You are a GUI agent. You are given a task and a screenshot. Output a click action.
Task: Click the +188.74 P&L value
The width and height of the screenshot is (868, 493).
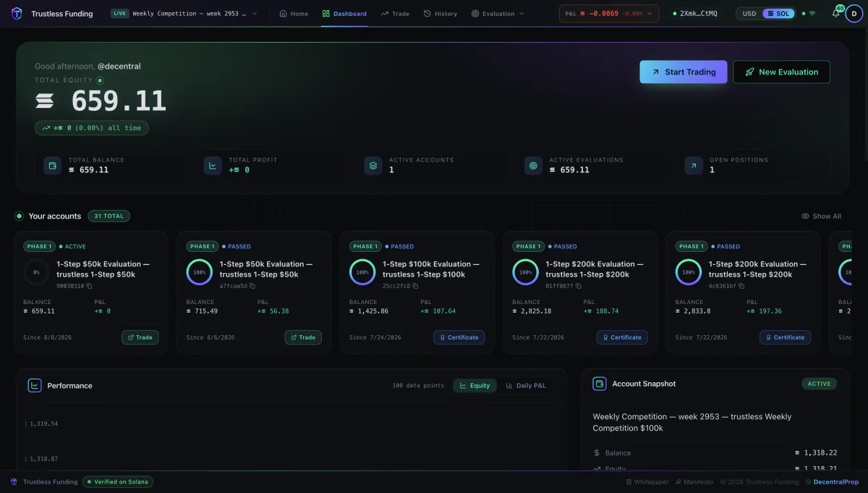[601, 311]
